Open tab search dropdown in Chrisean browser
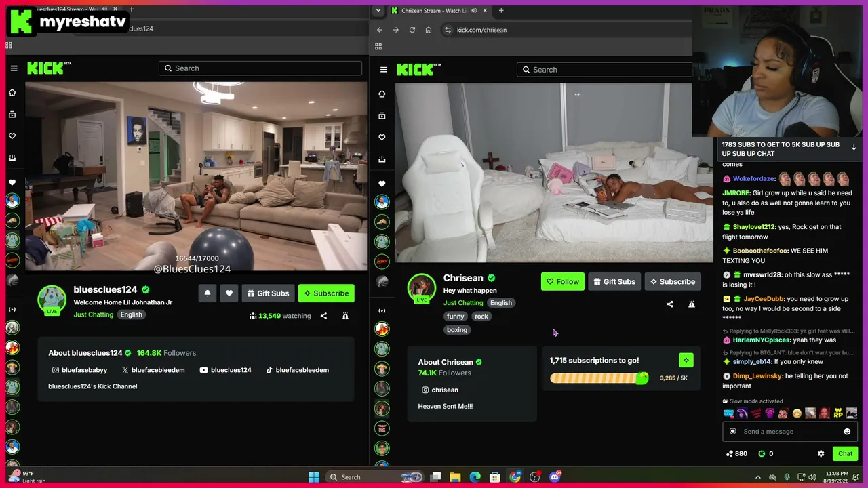The width and height of the screenshot is (868, 488). click(378, 11)
